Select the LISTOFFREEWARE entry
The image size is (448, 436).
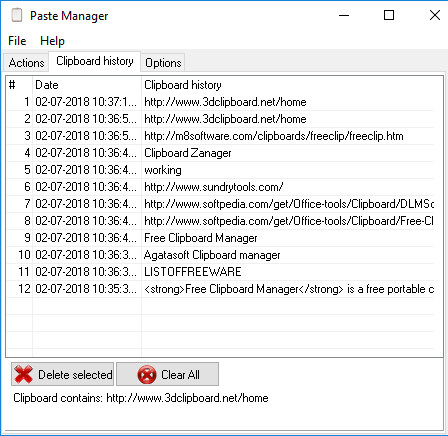(220, 272)
